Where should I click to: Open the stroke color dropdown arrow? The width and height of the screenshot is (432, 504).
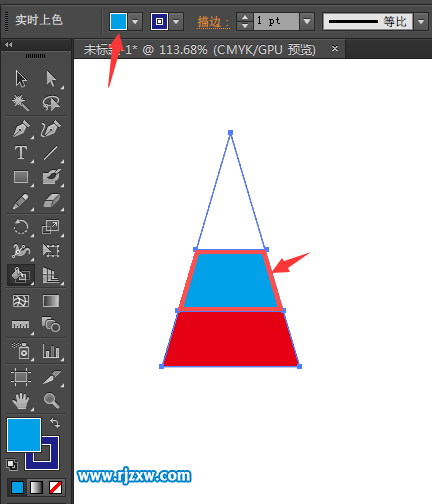(176, 22)
